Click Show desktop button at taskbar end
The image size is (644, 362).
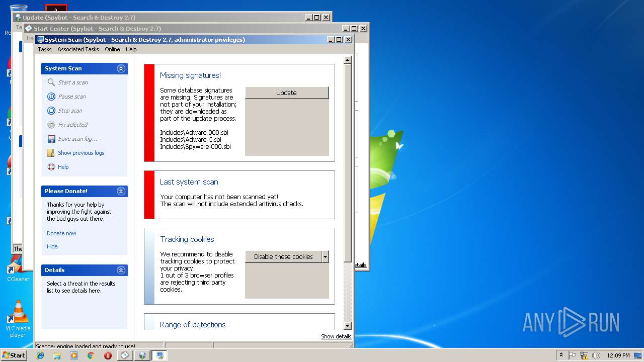pos(638,355)
